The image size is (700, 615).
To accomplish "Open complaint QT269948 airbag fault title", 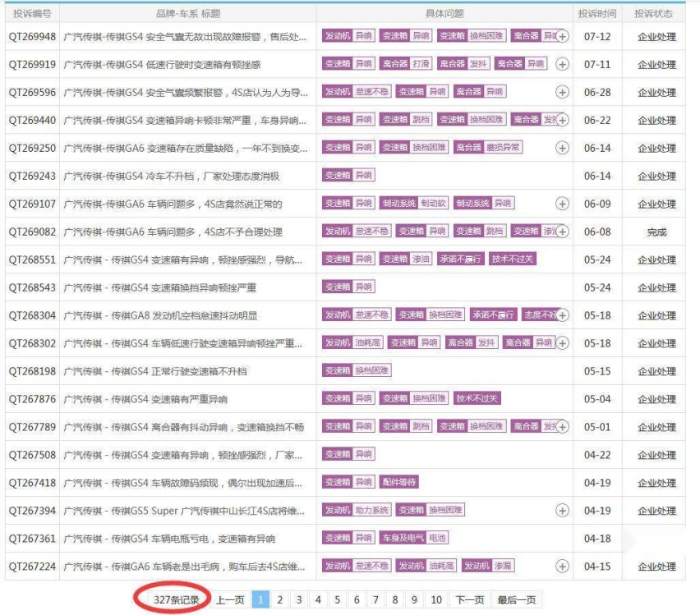I will (x=185, y=37).
